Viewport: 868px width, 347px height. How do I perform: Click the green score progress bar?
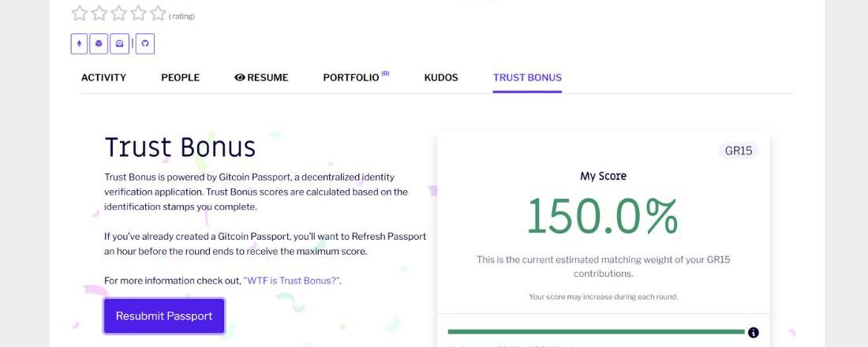(x=596, y=332)
